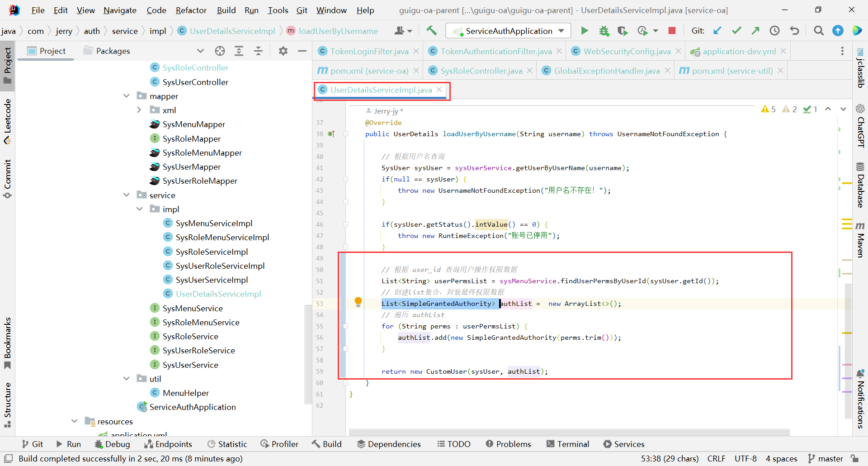Screen dimensions: 868x466
Task: Toggle the Structure tool window
Action: click(8, 404)
